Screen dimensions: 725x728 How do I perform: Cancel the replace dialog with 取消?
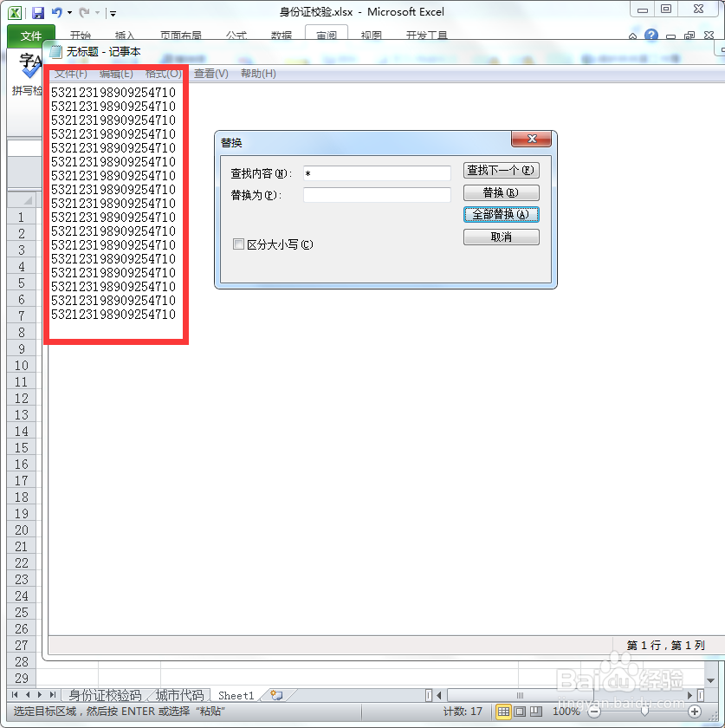tap(502, 237)
